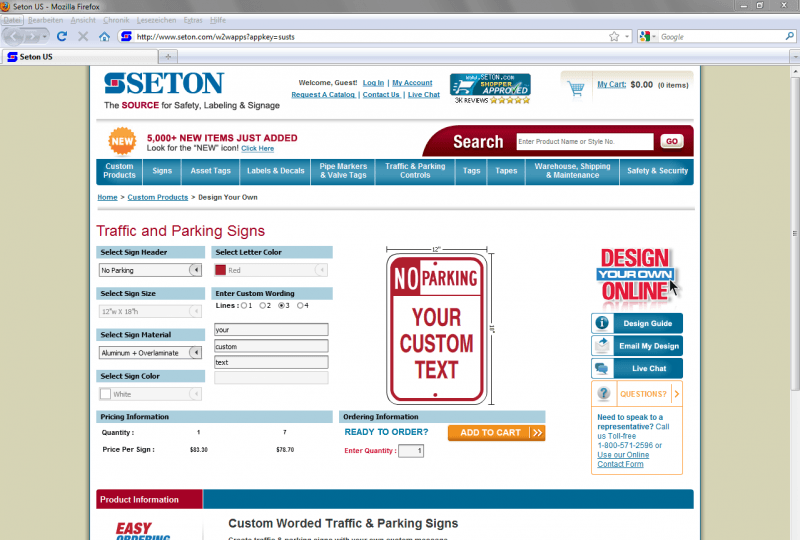
Task: Open the history dropdown next to Forward
Action: coord(44,37)
